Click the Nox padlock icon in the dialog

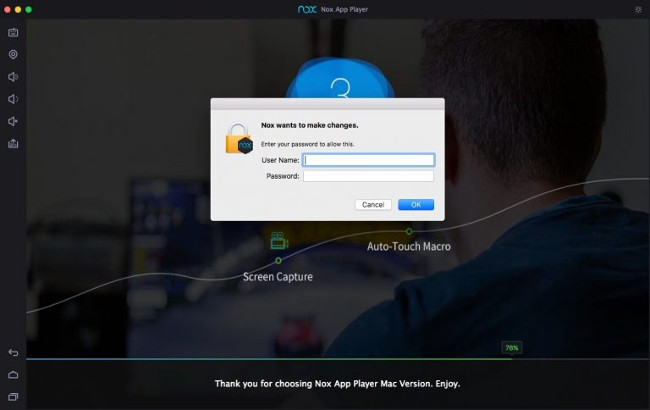pos(239,139)
